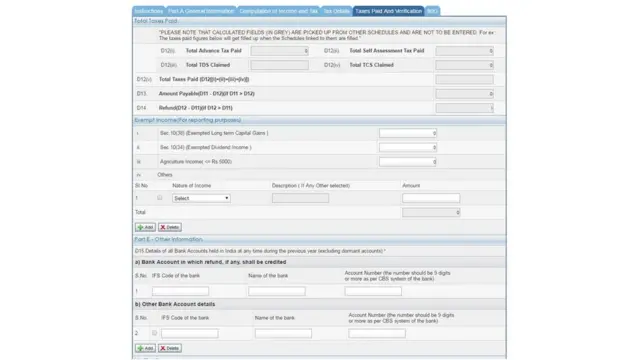Click Account Number field for refund bank account
Image resolution: width=640 pixels, height=360 pixels.
pos(373,291)
